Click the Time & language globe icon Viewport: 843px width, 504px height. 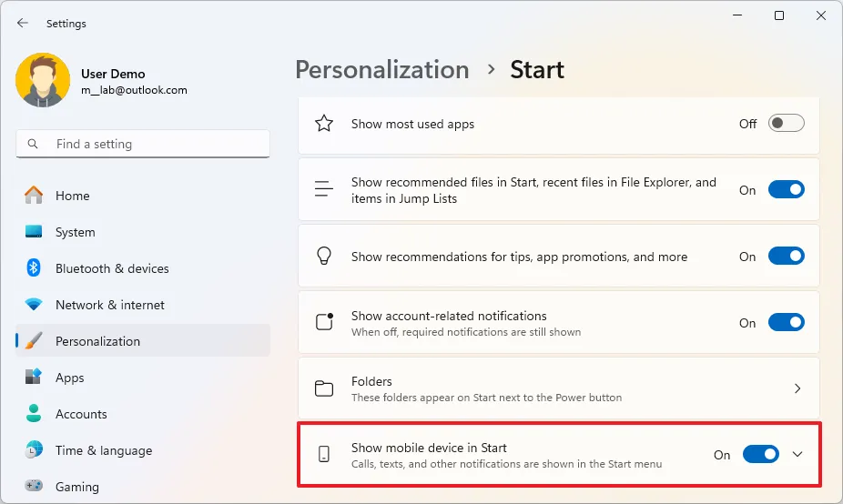coord(34,449)
